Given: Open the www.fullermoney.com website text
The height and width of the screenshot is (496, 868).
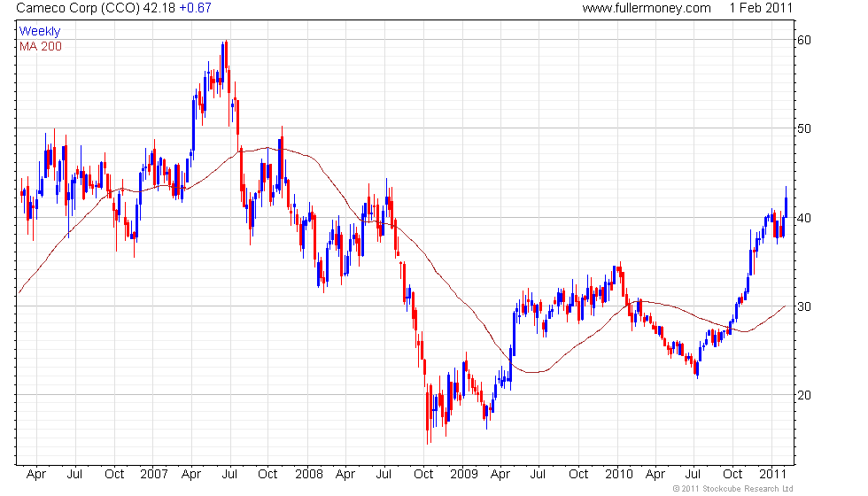Looking at the screenshot, I should point(646,8).
